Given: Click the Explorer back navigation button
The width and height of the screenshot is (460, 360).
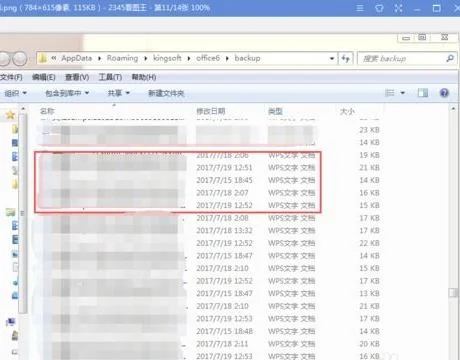Looking at the screenshot, I should 4,59.
